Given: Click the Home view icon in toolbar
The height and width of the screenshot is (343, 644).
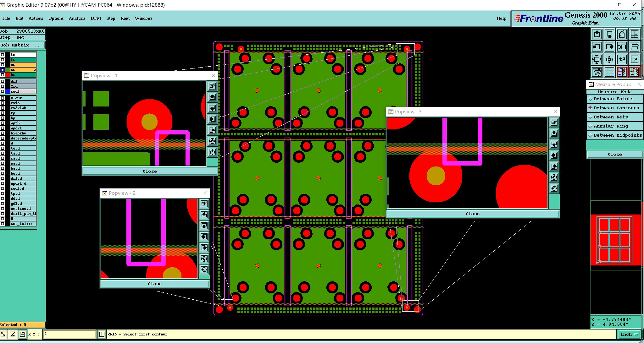Looking at the screenshot, I should pyautogui.click(x=622, y=34).
